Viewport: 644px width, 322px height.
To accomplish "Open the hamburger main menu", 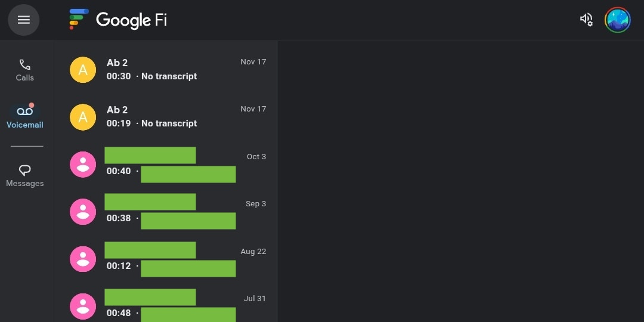I will (x=24, y=20).
